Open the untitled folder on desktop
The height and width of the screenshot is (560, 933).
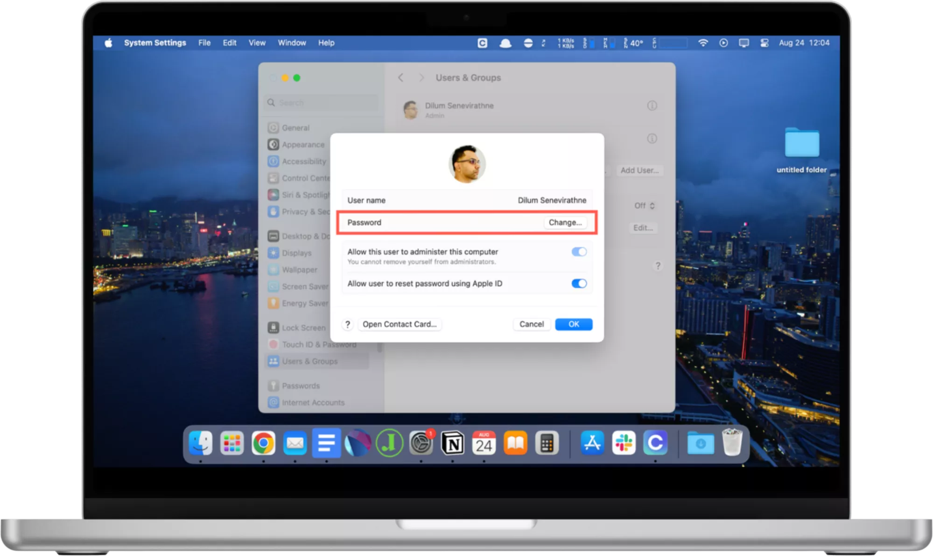tap(801, 143)
